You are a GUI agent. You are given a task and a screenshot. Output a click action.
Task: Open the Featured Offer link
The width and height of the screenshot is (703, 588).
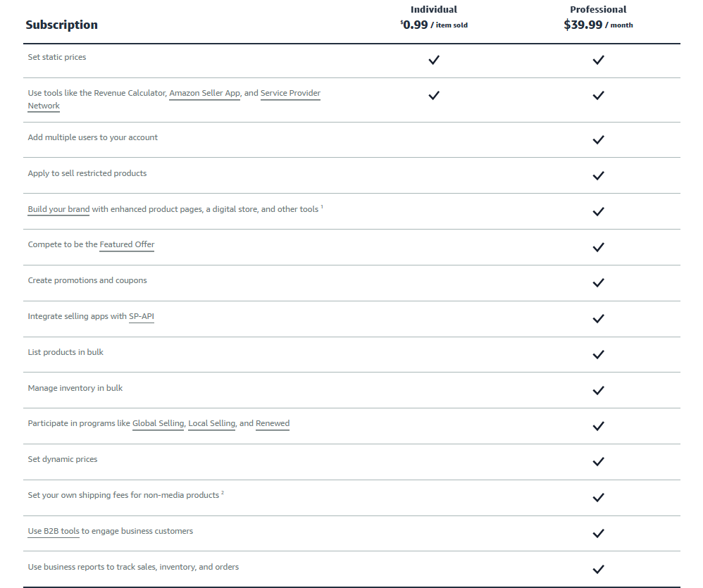(x=127, y=244)
